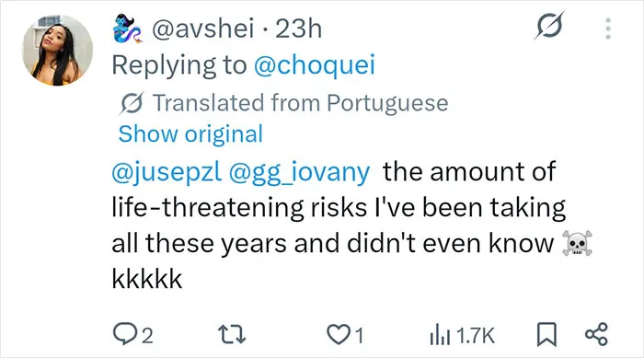Open the @avshei profile handle
Image resolution: width=644 pixels, height=358 pixels.
(x=203, y=29)
